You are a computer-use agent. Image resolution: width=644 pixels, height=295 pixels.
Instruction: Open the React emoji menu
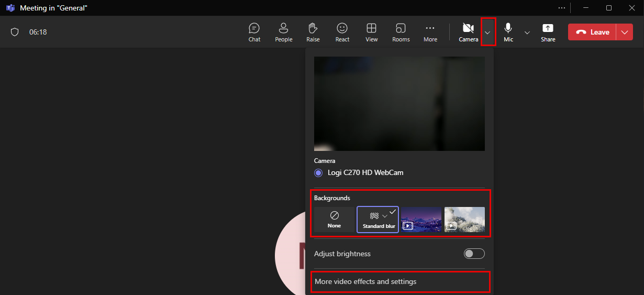(342, 32)
